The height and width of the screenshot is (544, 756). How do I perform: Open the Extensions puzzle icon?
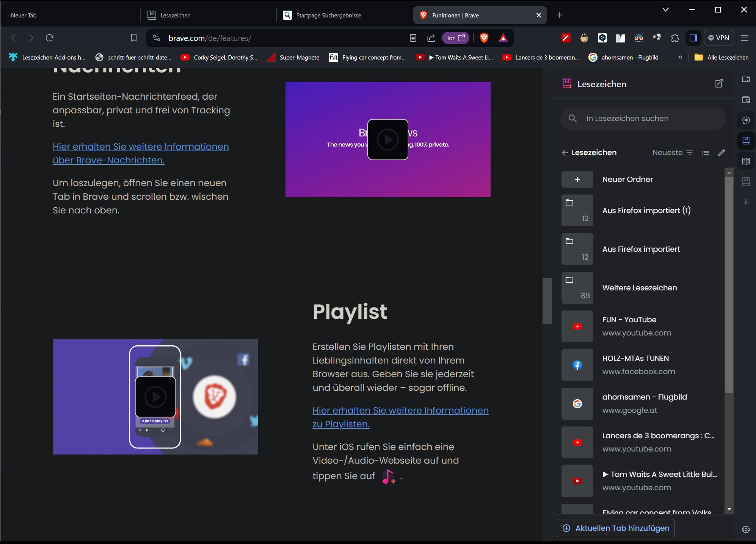click(x=675, y=38)
